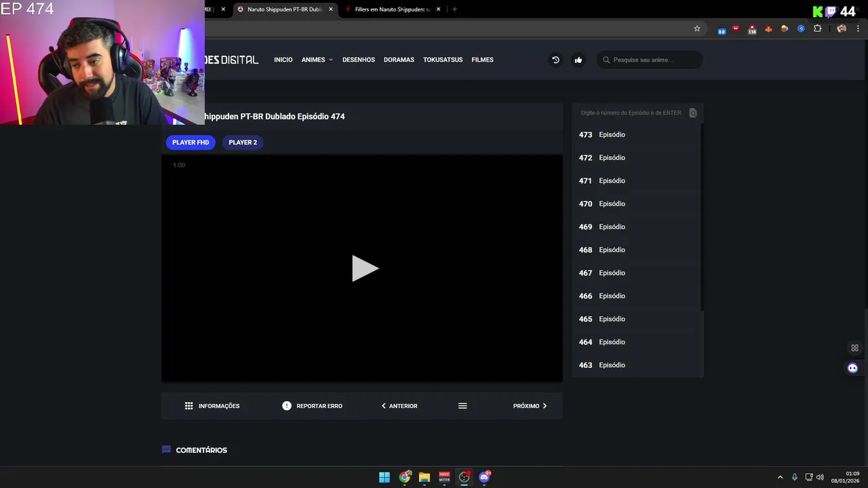Open Chrome three-dot menu

coord(858,28)
